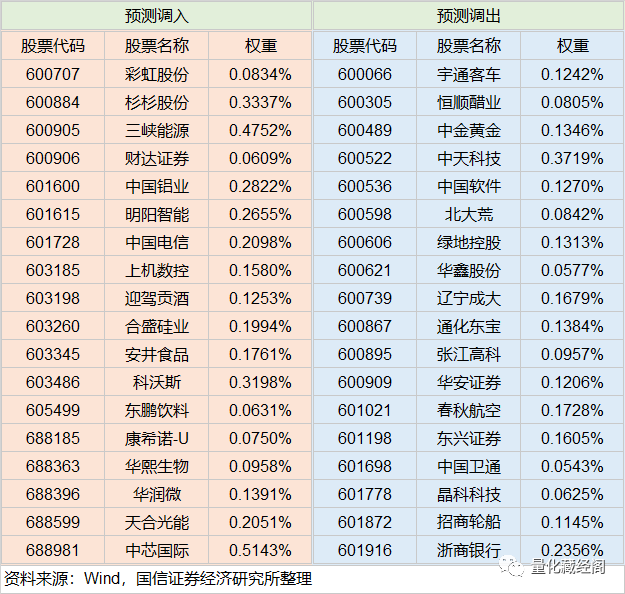The height and width of the screenshot is (594, 625).
Task: Click the 资料来源 source note line
Action: click(158, 579)
